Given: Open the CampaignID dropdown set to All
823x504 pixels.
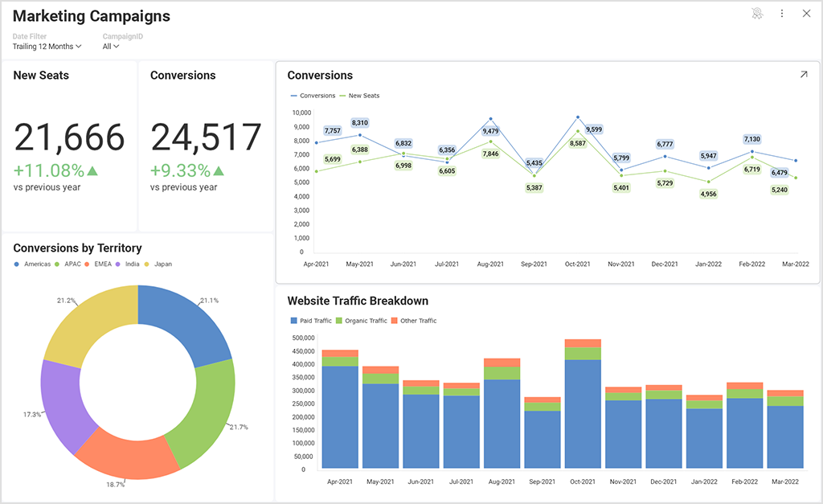Looking at the screenshot, I should 112,47.
